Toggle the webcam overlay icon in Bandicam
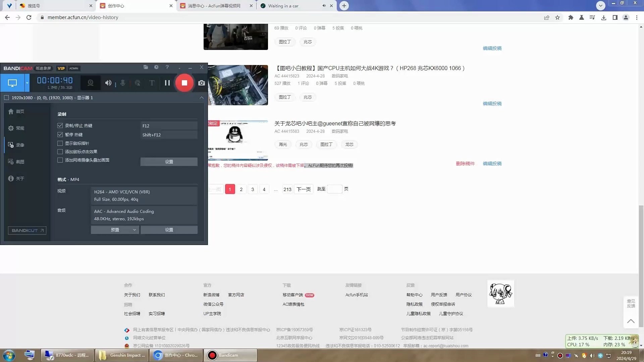This screenshot has height=362, width=644. click(x=90, y=83)
